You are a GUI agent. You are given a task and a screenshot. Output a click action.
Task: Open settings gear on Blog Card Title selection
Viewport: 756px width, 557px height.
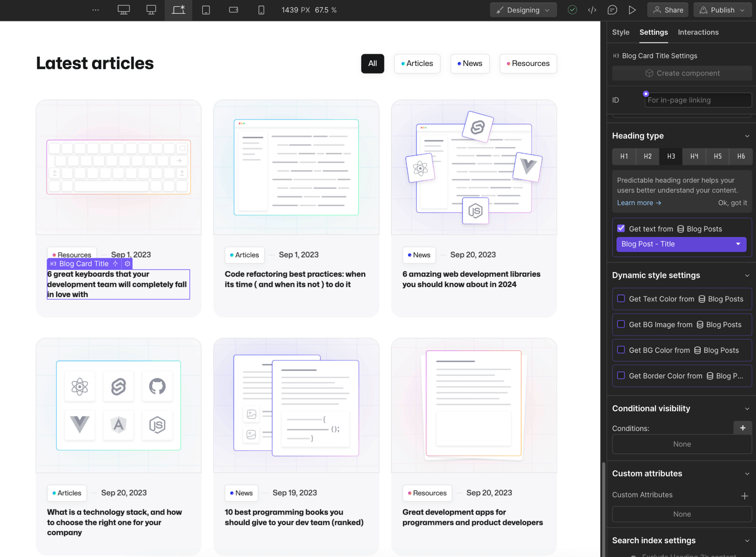[127, 264]
